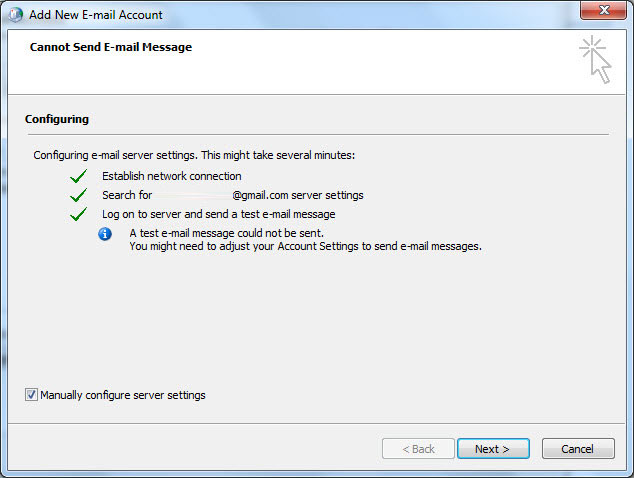Click the @gmail.com server settings text

point(298,195)
